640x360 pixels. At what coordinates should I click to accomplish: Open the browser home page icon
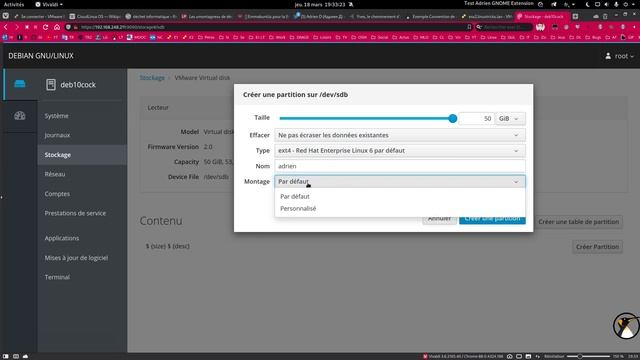(x=57, y=27)
